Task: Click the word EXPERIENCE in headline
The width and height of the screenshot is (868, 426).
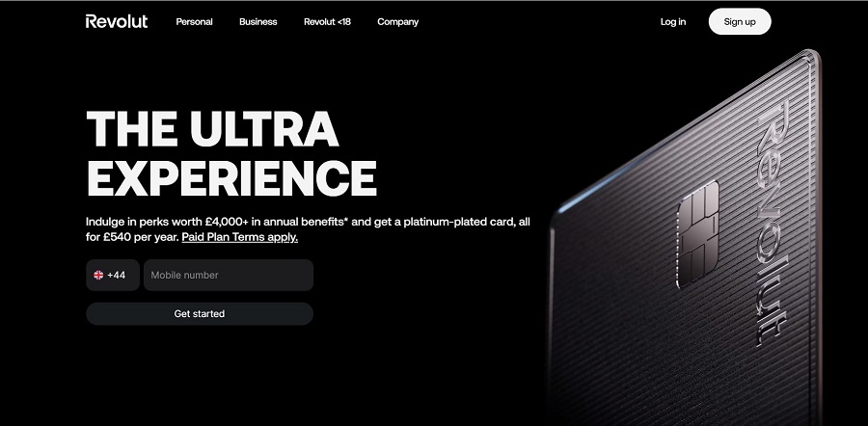Action: [x=231, y=178]
